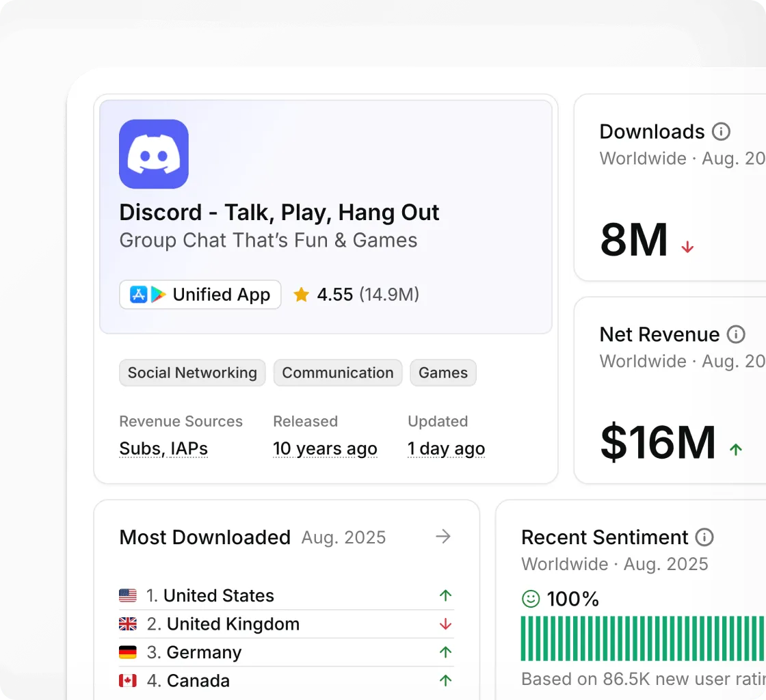The width and height of the screenshot is (766, 700).
Task: Select the 1. United States row
Action: [x=287, y=595]
